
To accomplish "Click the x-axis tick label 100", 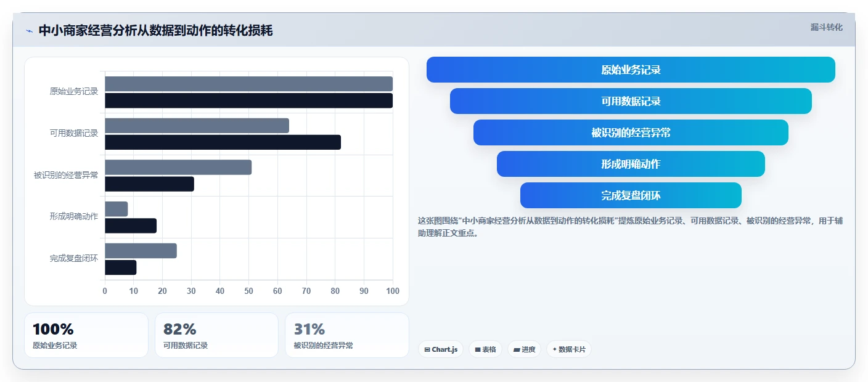I will 392,291.
